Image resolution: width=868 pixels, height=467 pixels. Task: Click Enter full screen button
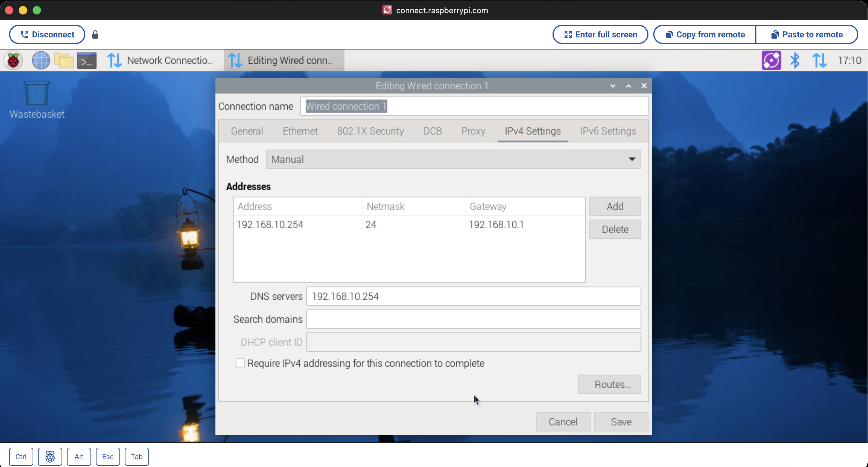(600, 34)
